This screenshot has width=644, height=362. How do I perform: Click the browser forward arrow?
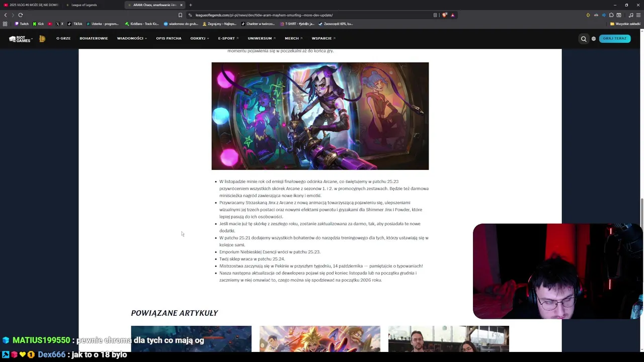point(13,15)
